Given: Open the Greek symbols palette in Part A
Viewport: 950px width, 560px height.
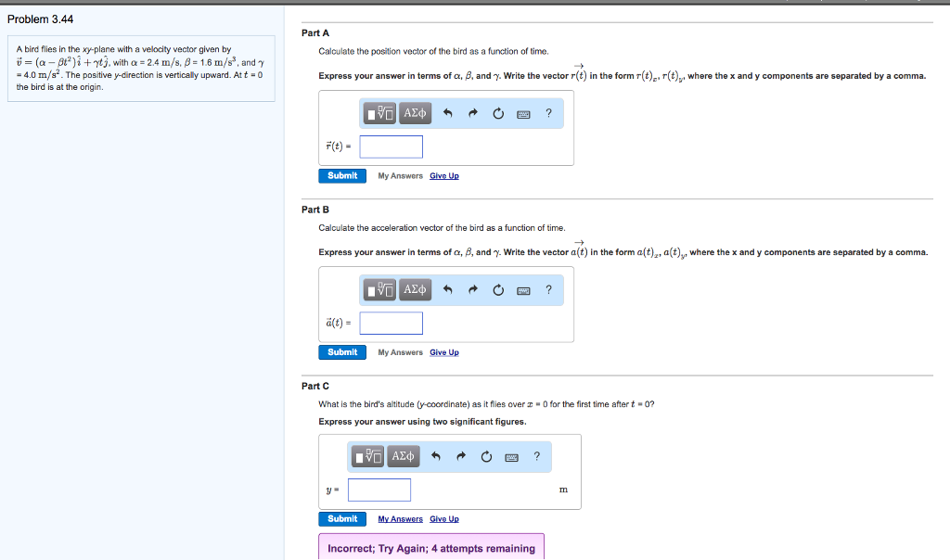Looking at the screenshot, I should click(415, 113).
